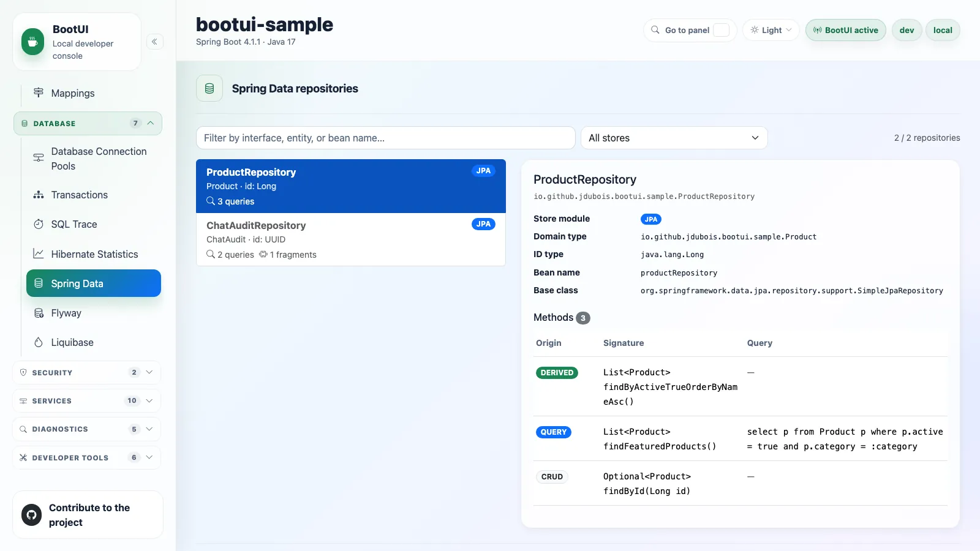Go to the Transactions panel

[x=94, y=195]
